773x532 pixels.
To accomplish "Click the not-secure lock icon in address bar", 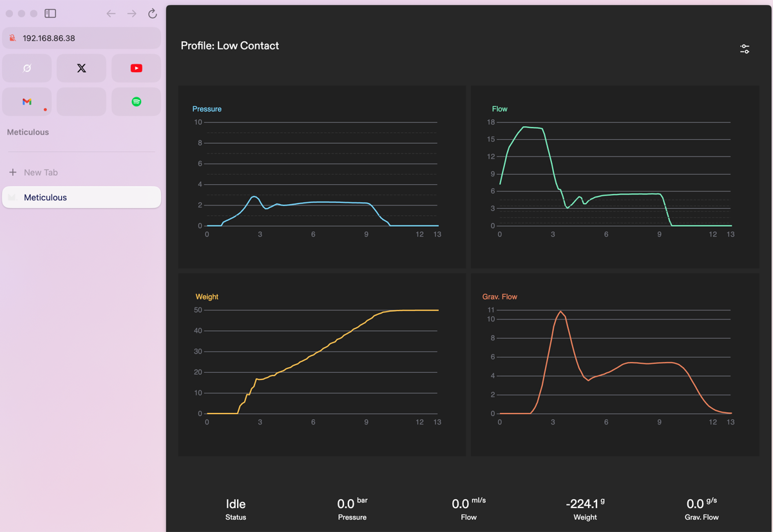I will (12, 38).
